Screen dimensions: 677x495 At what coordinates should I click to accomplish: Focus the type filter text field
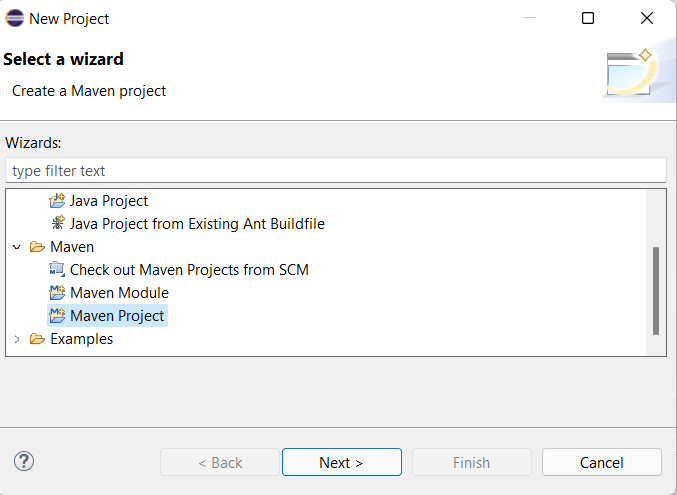pyautogui.click(x=335, y=171)
